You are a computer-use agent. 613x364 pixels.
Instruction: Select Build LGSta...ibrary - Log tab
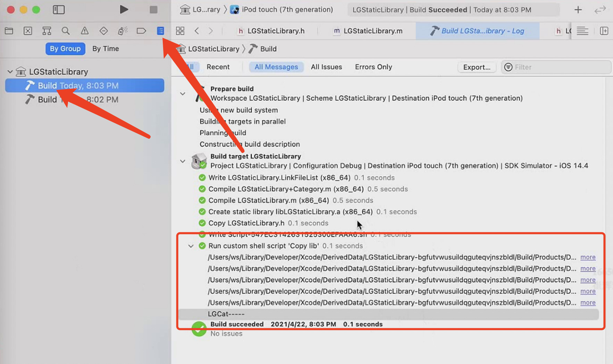[x=477, y=31]
